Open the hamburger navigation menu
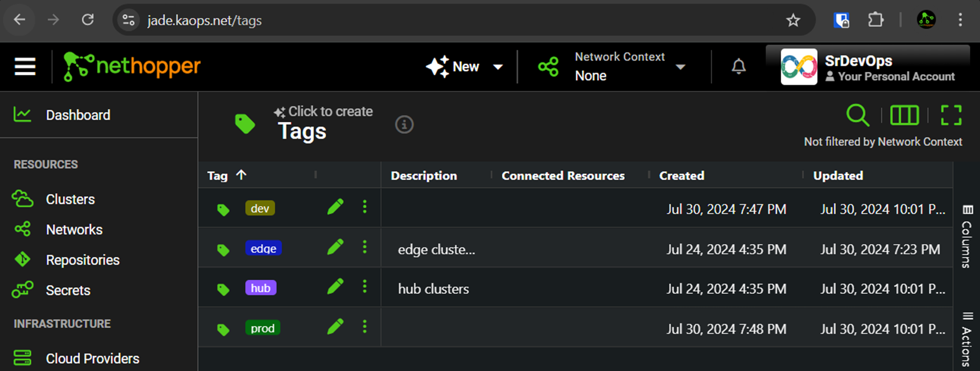The width and height of the screenshot is (980, 371). [25, 67]
